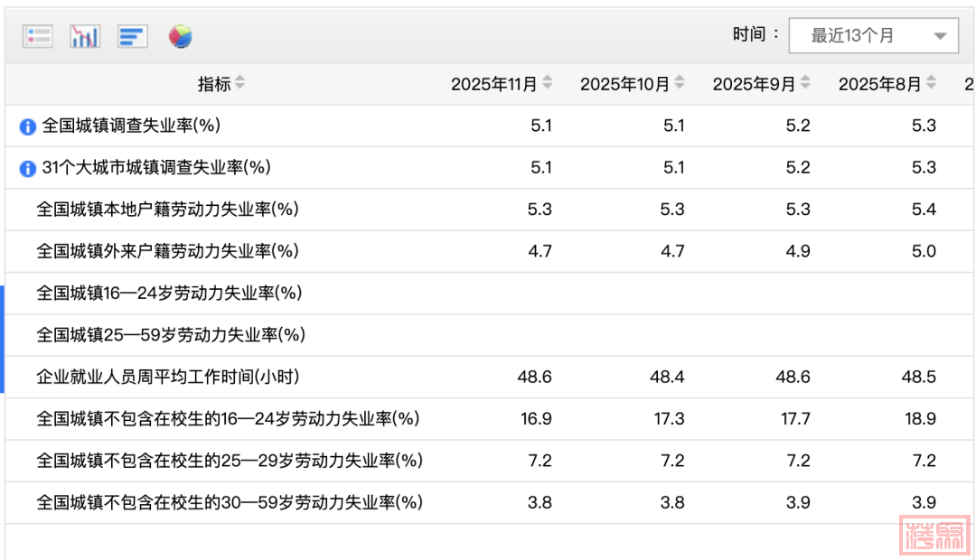Click the 全国城镇16—24岁劳动力失业率 indicator
Image resolution: width=976 pixels, height=560 pixels.
[x=169, y=294]
